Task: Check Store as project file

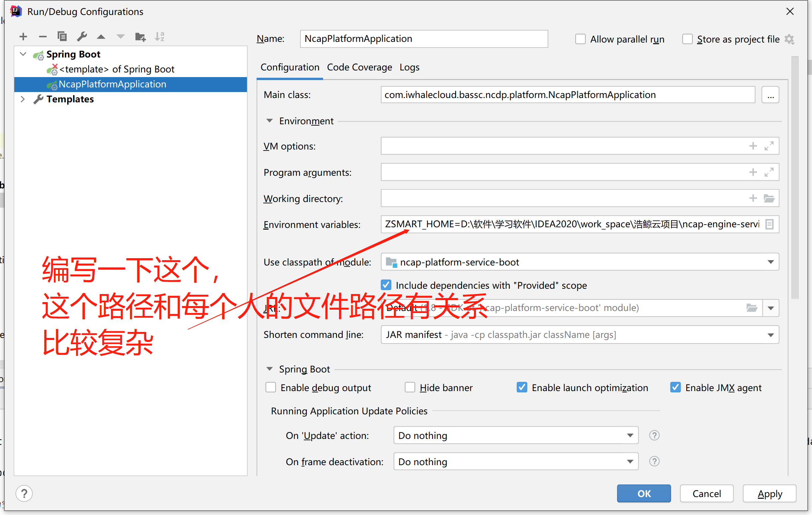Action: tap(687, 39)
